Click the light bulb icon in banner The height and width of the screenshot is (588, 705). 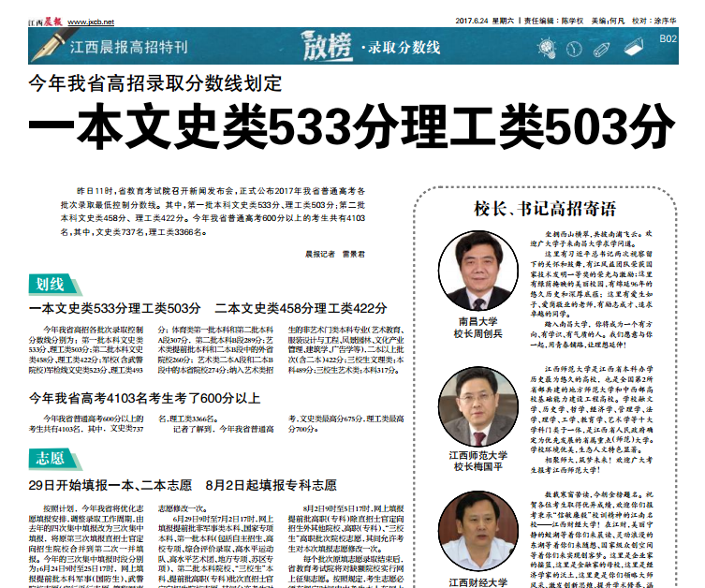(545, 46)
